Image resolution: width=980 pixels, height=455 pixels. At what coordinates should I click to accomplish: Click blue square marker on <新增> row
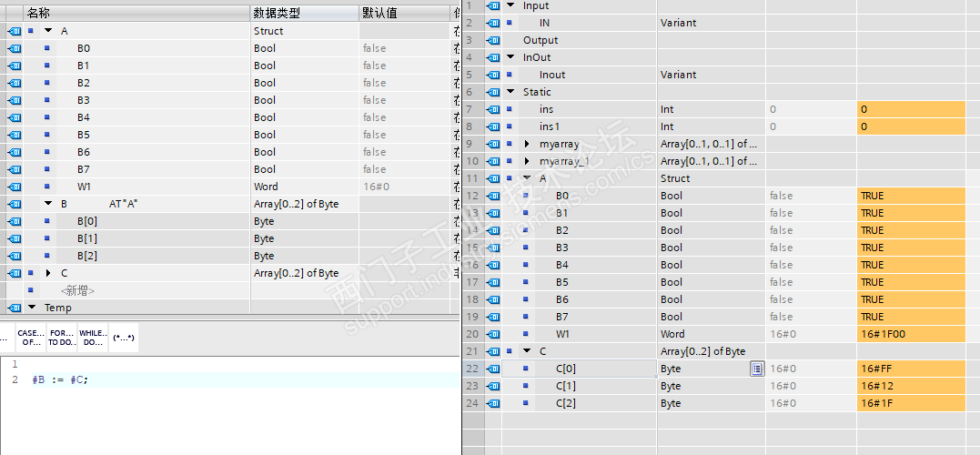tap(31, 290)
